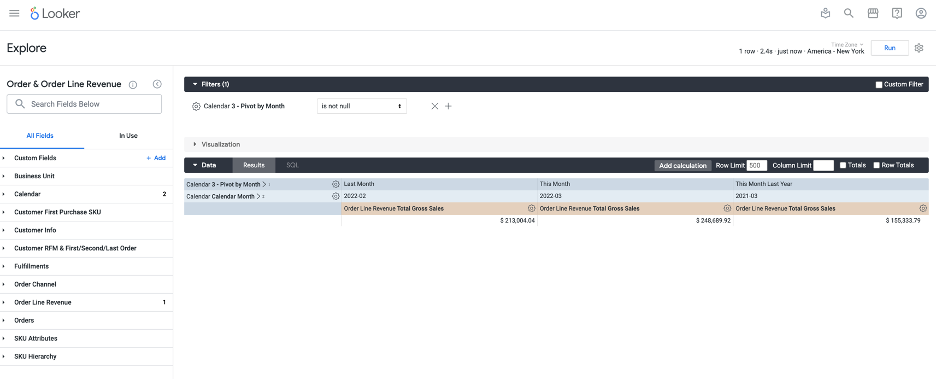936x380 pixels.
Task: Open the help question mark icon
Action: (897, 13)
